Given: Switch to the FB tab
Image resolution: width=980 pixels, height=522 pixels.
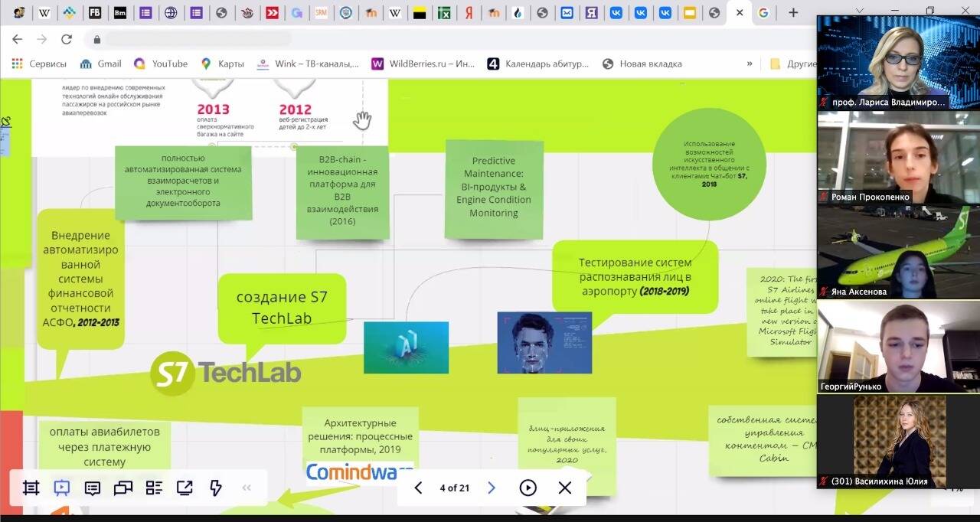Looking at the screenshot, I should point(95,12).
